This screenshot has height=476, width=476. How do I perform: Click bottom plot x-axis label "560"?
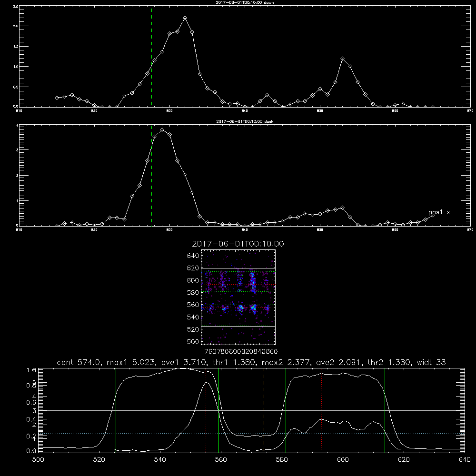pyautogui.click(x=221, y=459)
